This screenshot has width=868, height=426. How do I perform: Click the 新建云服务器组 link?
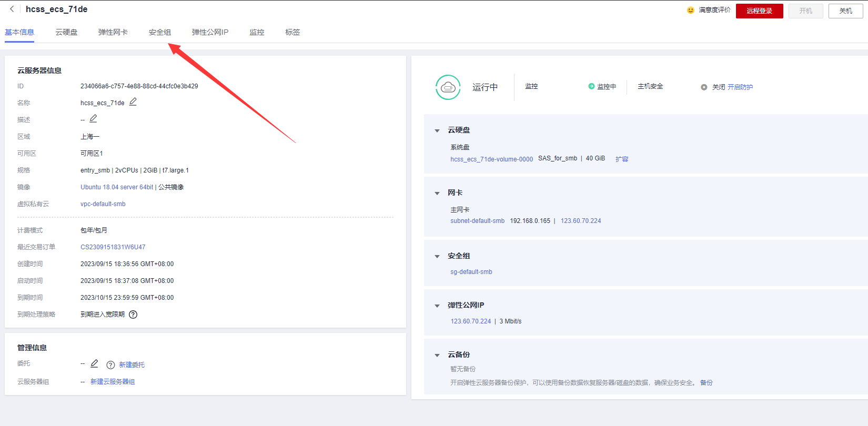[113, 382]
